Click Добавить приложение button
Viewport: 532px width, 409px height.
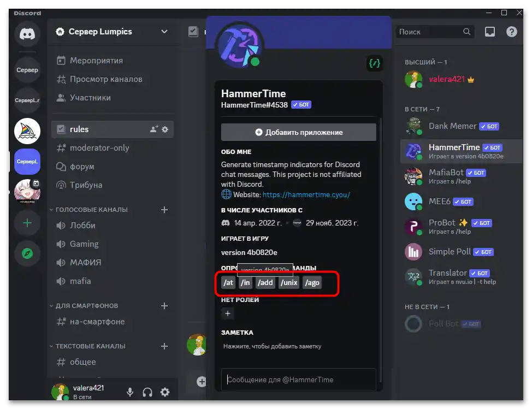tap(299, 132)
